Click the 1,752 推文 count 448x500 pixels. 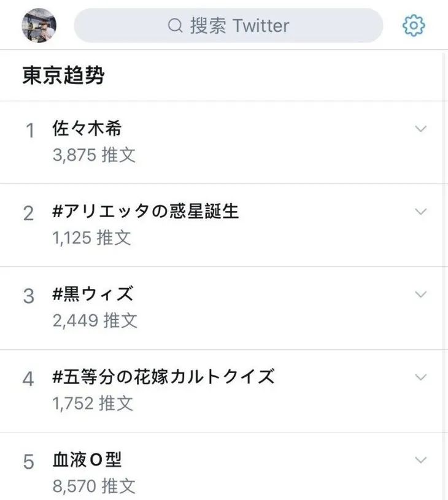pos(93,404)
